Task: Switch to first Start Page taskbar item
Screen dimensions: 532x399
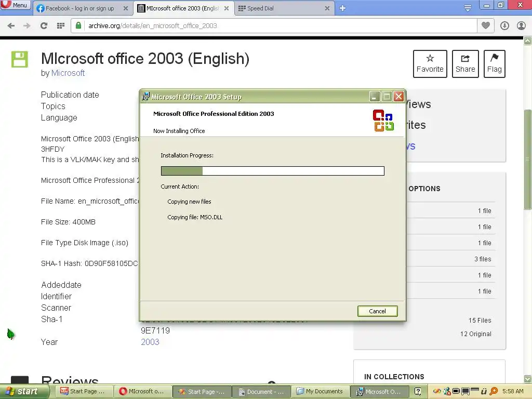Action: coord(84,392)
